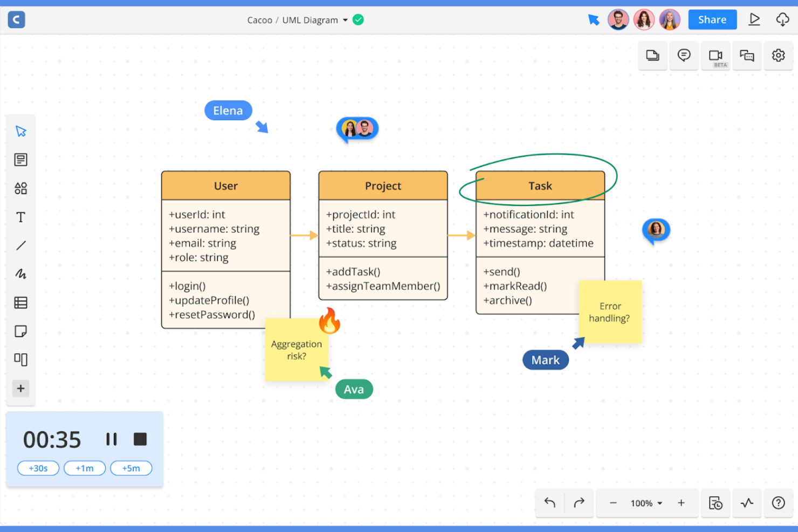Decrease zoom with the minus control
The height and width of the screenshot is (532, 798).
point(614,503)
